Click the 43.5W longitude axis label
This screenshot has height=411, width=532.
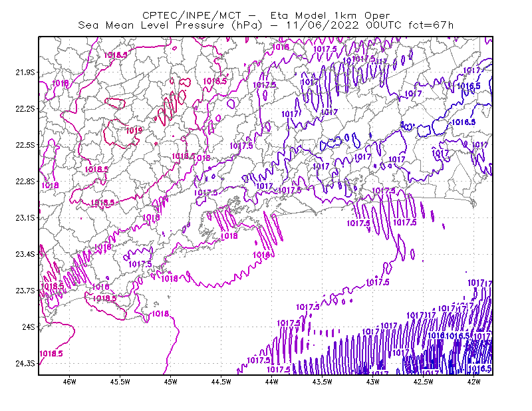tap(323, 382)
